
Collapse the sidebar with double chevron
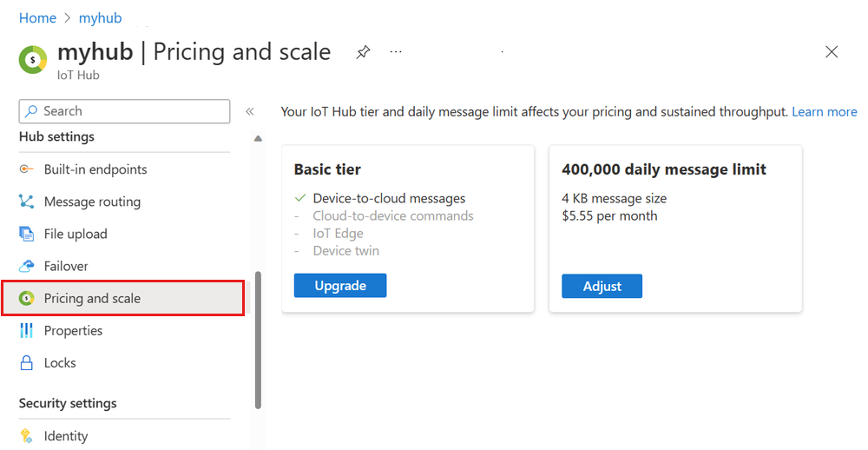click(x=249, y=111)
